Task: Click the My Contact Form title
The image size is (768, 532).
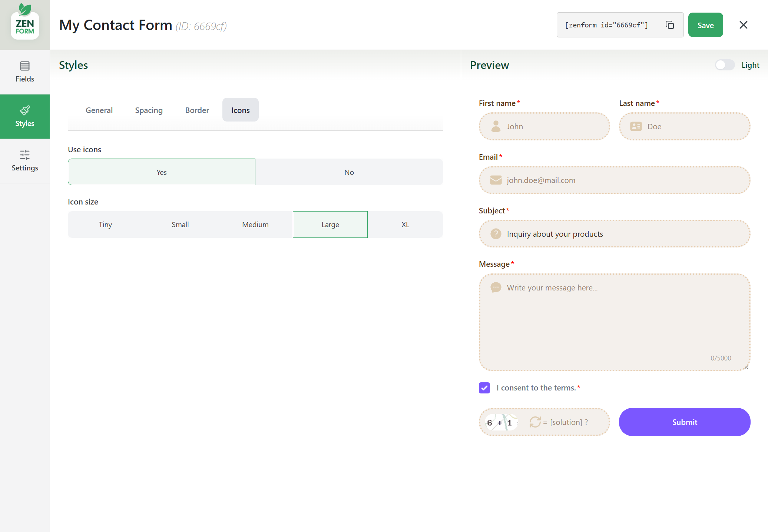Action: [116, 25]
